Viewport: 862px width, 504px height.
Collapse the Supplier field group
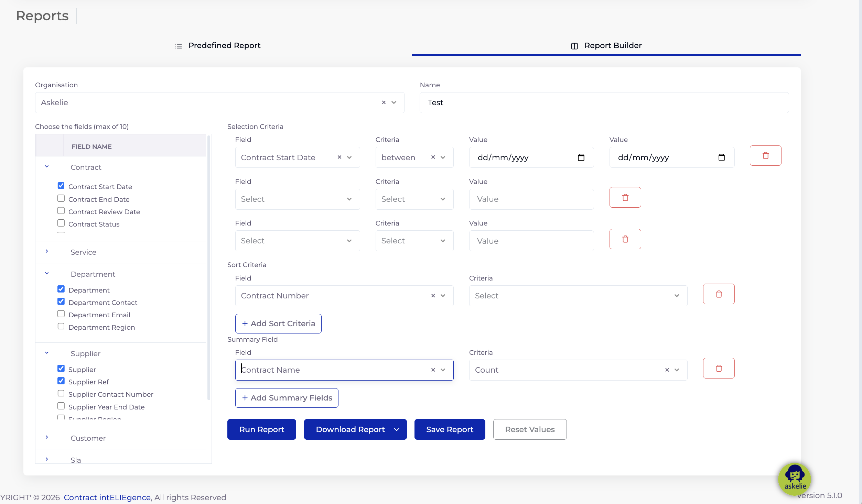point(47,353)
